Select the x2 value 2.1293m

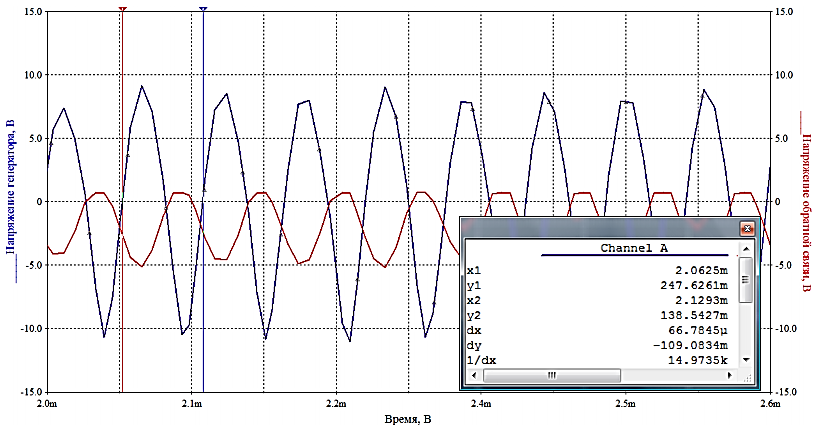click(701, 301)
